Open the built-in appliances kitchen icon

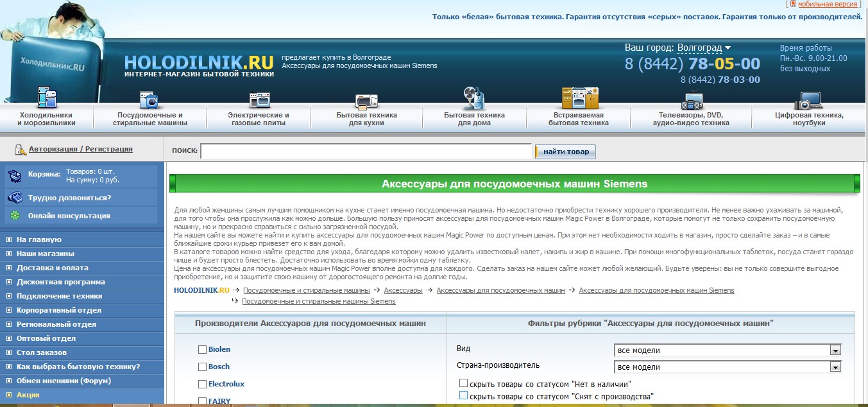pos(579,98)
